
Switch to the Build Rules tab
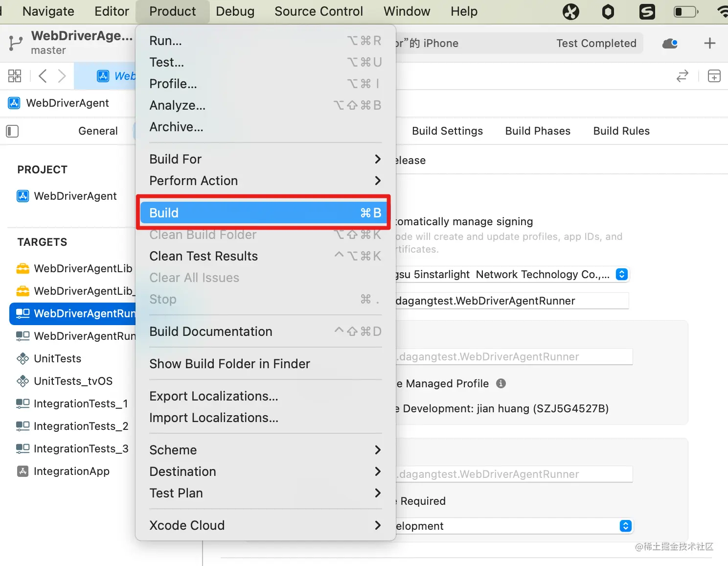(621, 131)
